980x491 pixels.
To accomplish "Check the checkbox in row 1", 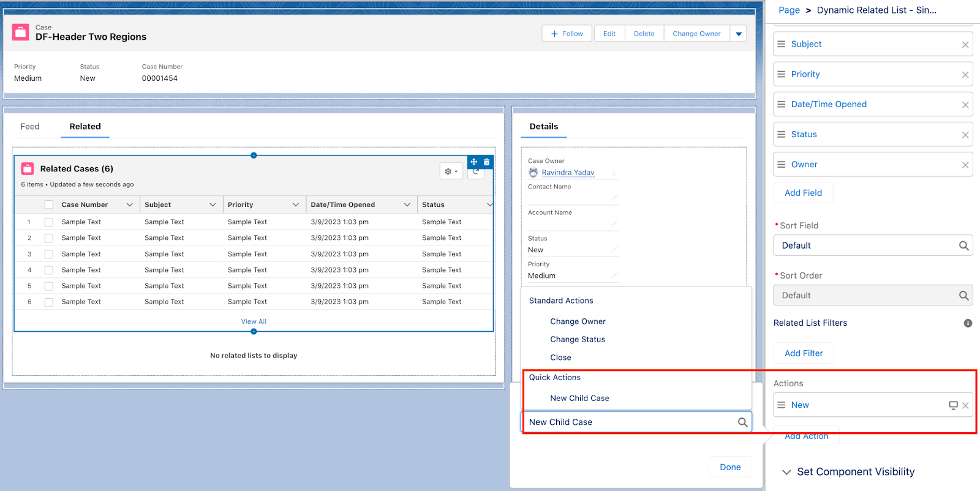I will [x=49, y=222].
